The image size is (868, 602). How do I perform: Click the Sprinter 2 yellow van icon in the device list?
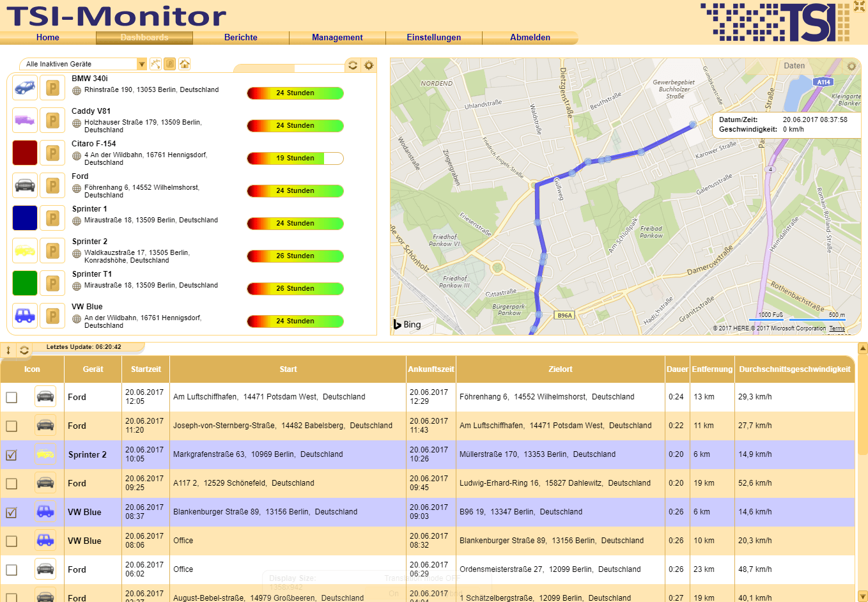[25, 251]
